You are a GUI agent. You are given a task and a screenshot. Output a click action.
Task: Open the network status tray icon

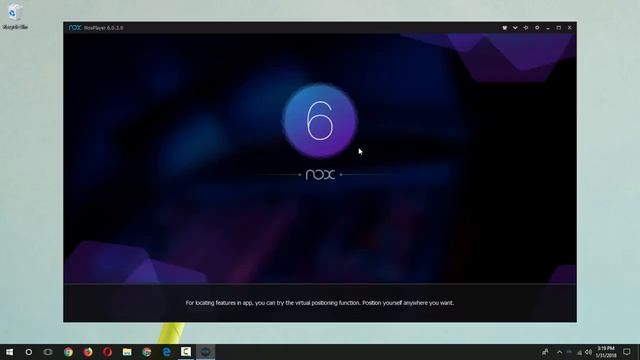tap(579, 352)
